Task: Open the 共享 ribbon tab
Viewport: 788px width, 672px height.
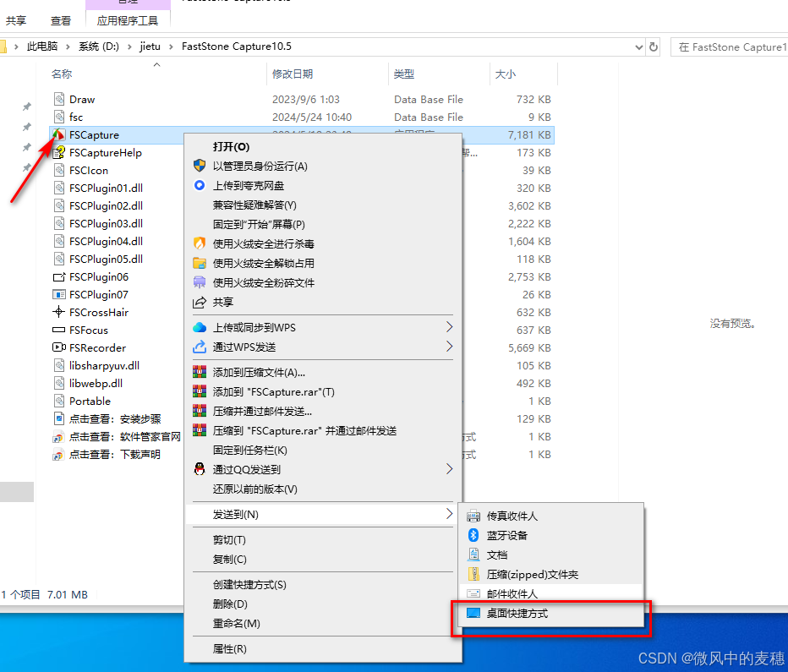Action: coord(15,20)
